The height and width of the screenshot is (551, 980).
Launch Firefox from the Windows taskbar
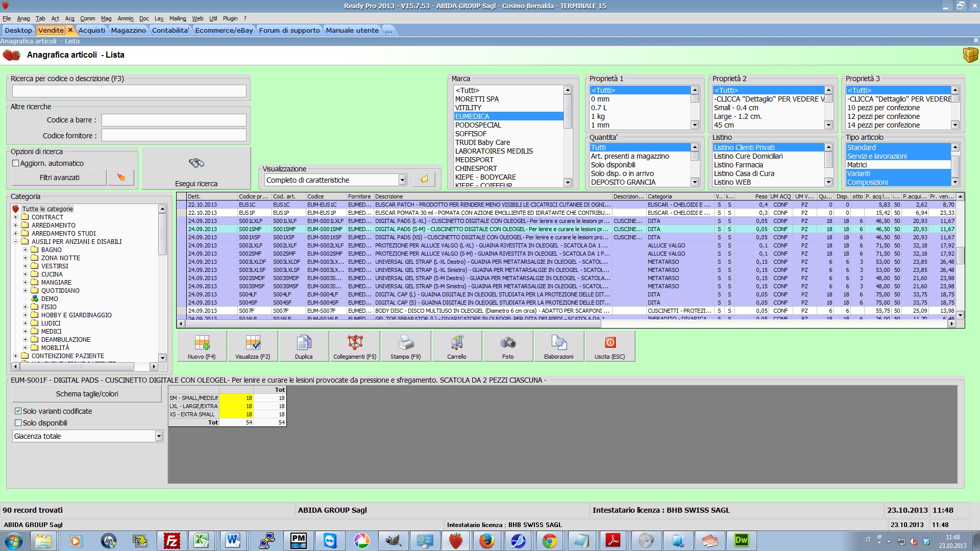[486, 540]
